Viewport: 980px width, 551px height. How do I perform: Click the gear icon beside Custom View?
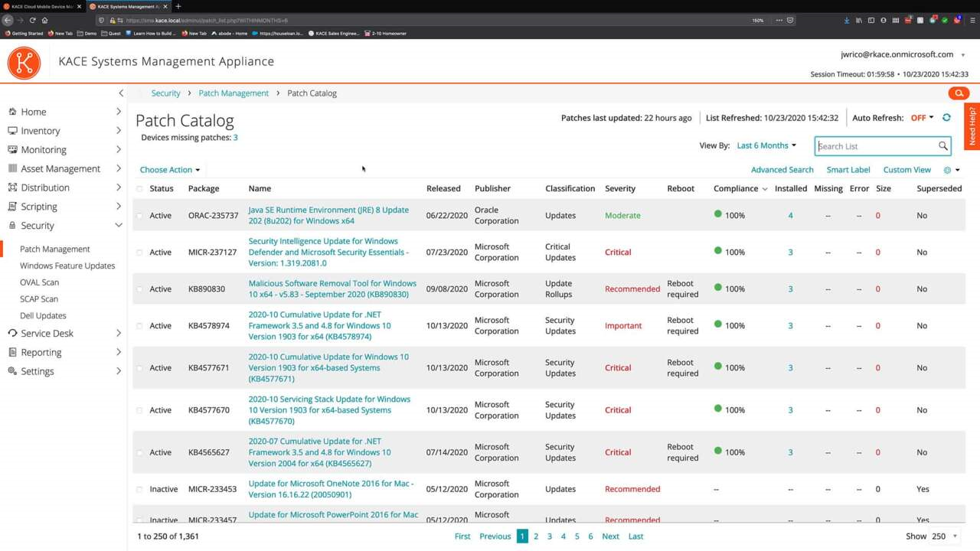tap(947, 169)
